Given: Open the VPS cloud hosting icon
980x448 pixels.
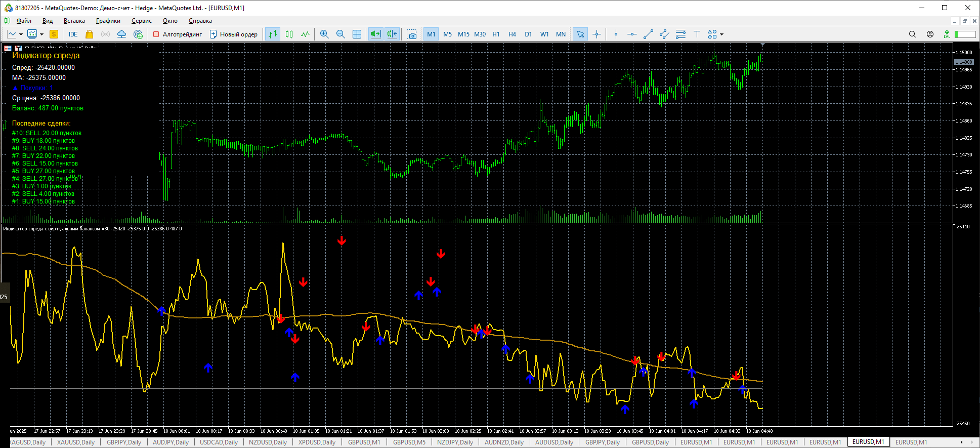Looking at the screenshot, I should 122,34.
